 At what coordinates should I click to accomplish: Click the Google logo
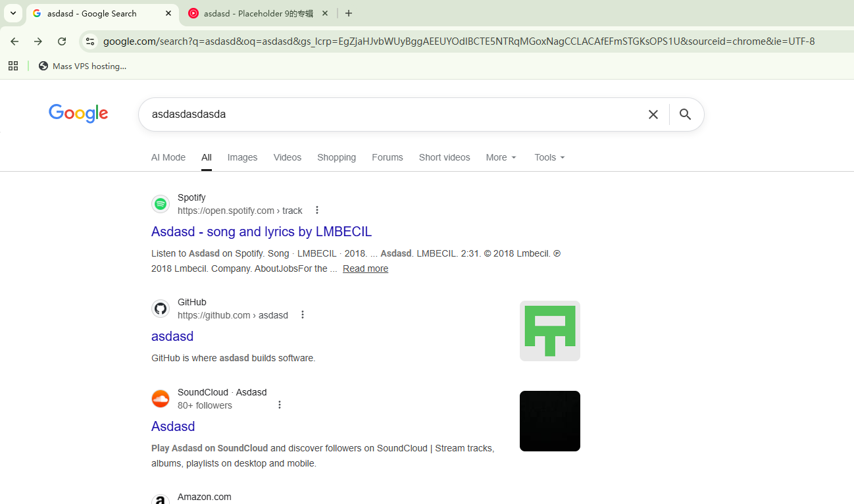[78, 114]
